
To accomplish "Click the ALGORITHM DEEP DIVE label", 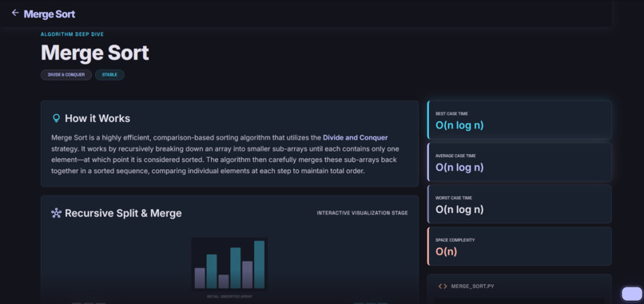I will coord(72,34).
